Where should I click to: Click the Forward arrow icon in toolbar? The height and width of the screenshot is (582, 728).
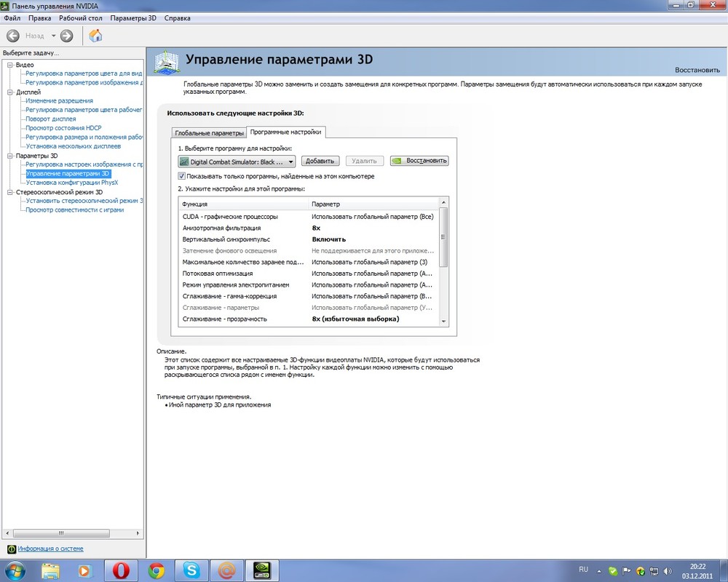pyautogui.click(x=67, y=36)
